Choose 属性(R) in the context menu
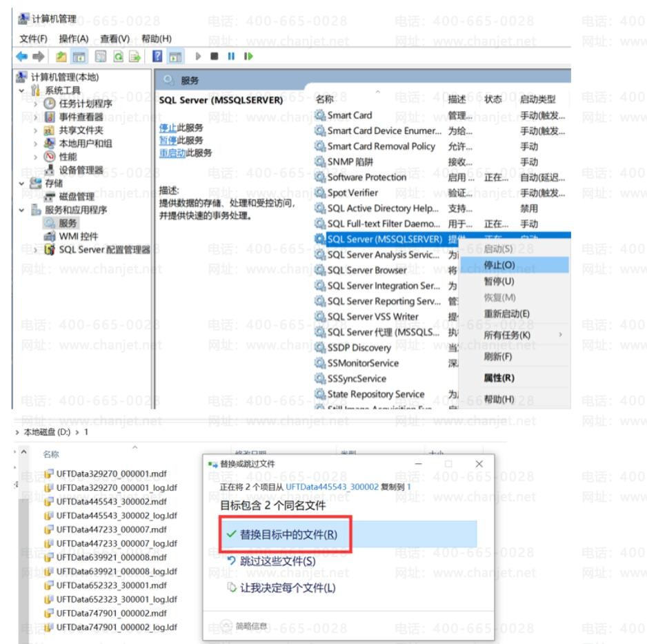 [515, 378]
